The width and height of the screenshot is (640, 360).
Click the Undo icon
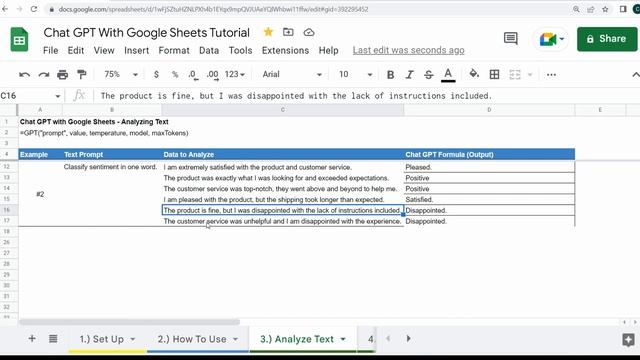[24, 75]
